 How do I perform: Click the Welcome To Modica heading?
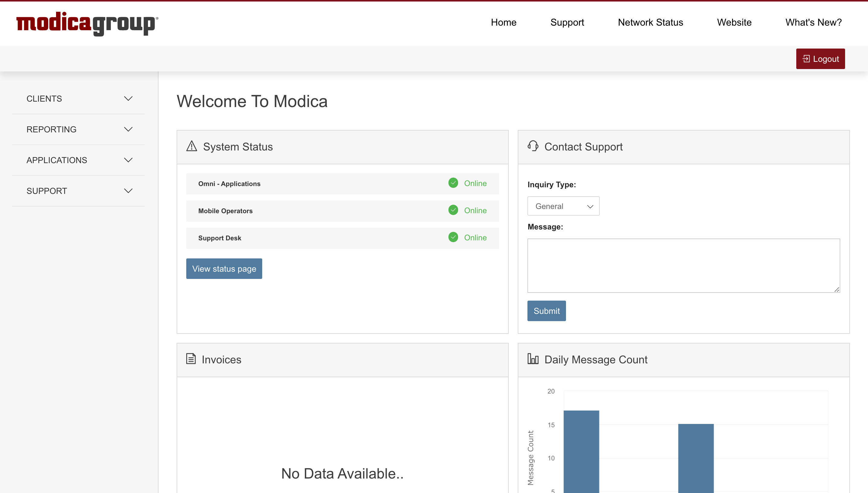click(252, 101)
